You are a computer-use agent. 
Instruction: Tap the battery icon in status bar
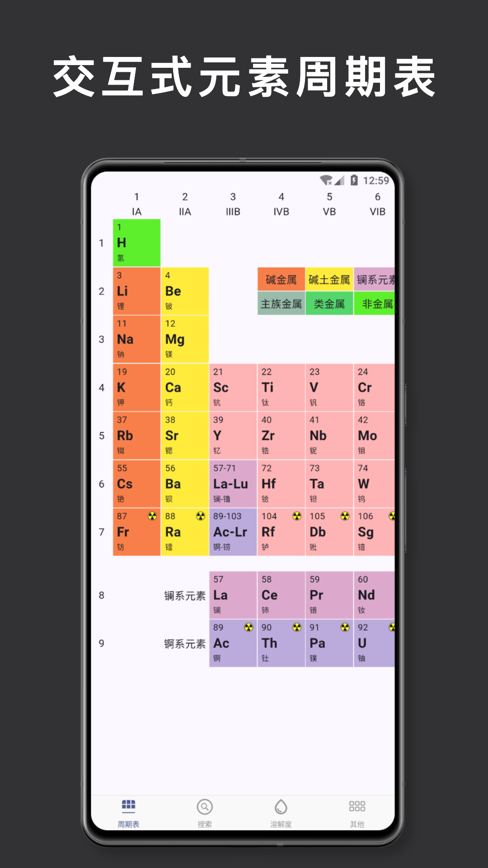click(354, 180)
